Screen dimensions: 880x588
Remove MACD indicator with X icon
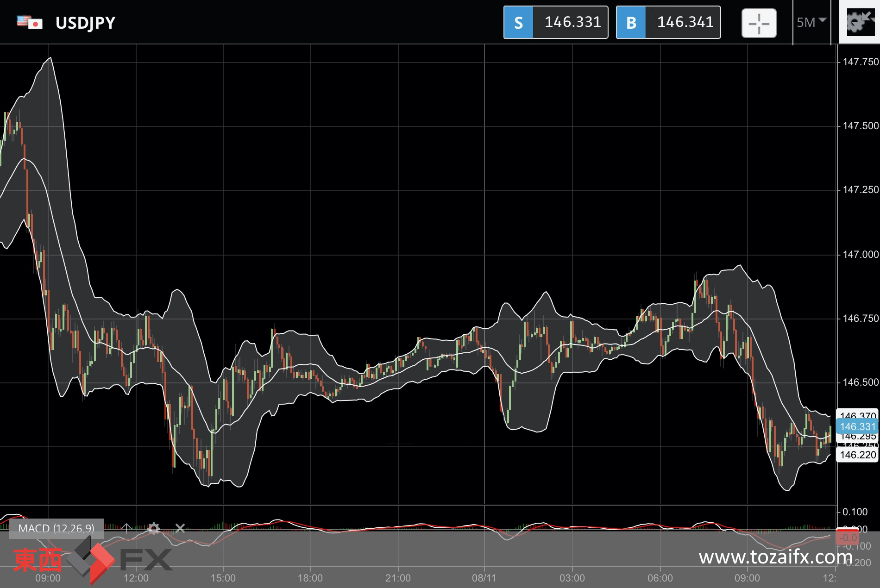180,528
